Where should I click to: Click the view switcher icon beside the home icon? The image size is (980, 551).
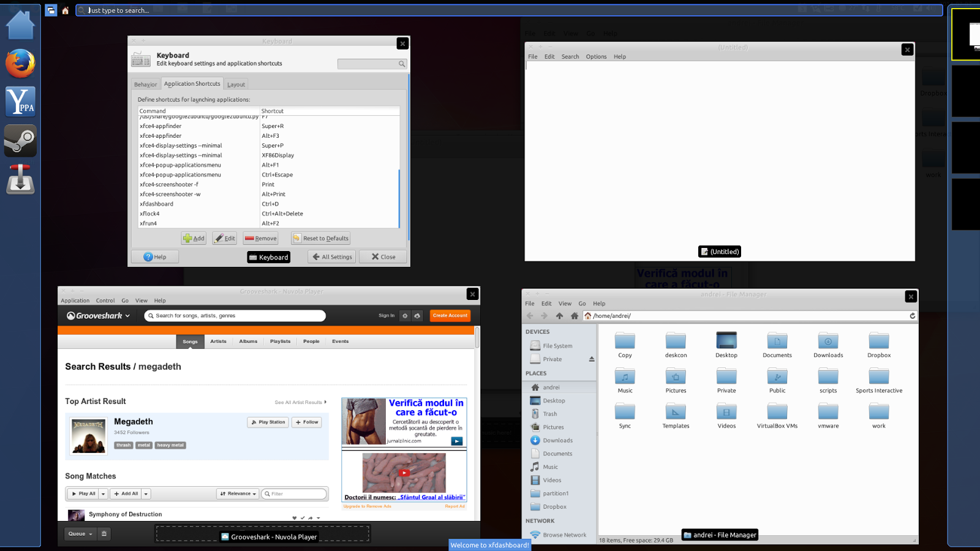coord(51,10)
